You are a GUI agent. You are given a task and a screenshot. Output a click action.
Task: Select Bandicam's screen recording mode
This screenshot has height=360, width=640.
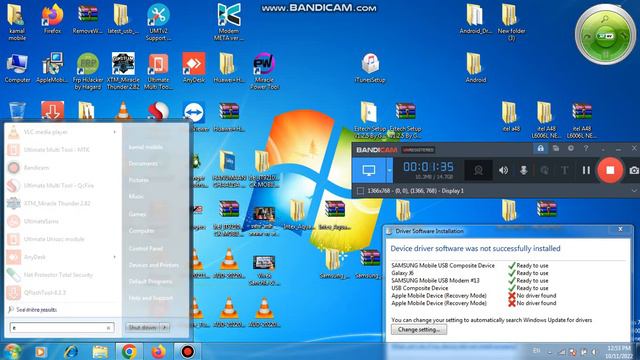click(x=369, y=170)
